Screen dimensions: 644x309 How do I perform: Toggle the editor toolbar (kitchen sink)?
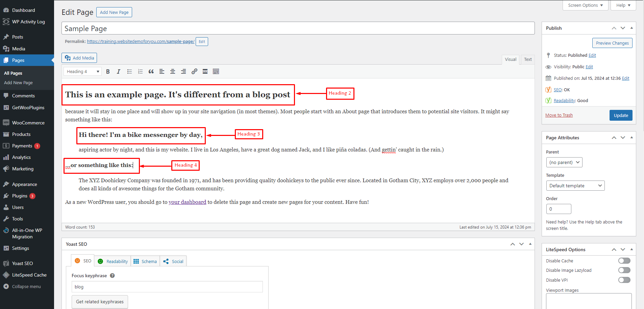click(x=216, y=72)
